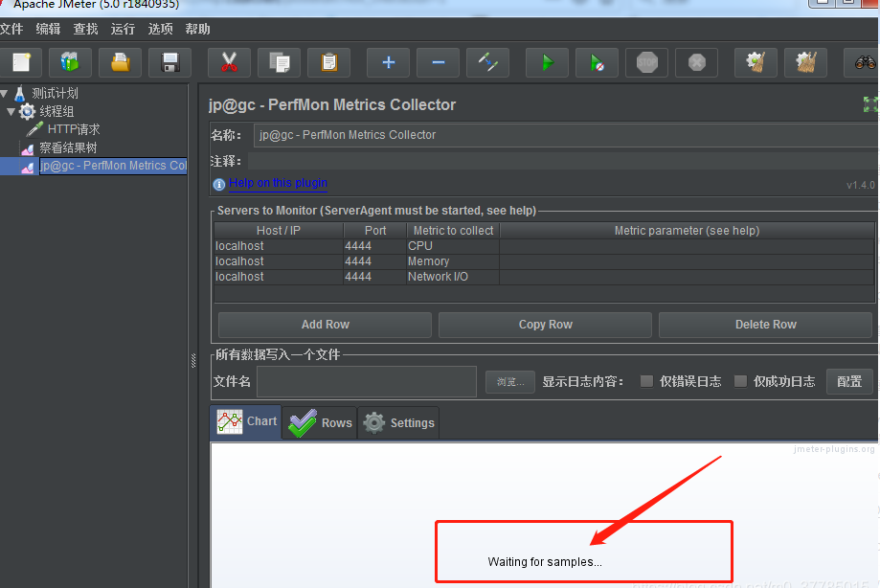Select jp@gc - PerfMon Metrics Collector tree node
This screenshot has height=588, width=880.
(113, 166)
